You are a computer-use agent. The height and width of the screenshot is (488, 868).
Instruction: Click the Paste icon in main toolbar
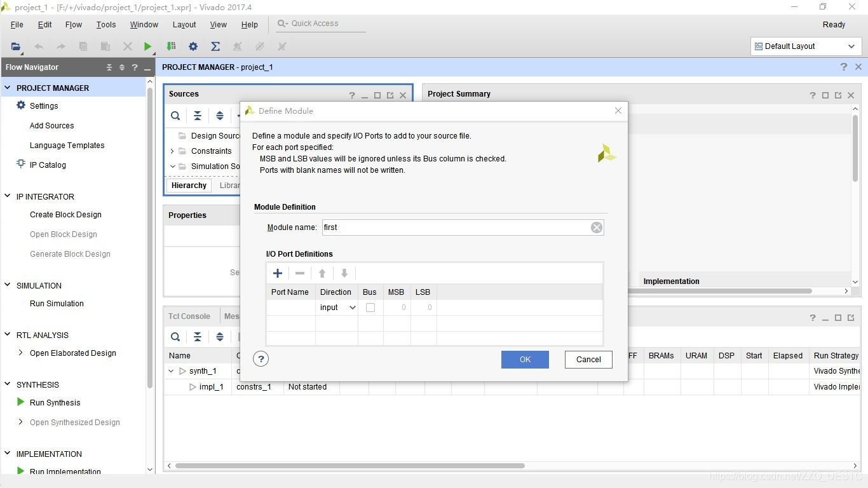pos(105,46)
